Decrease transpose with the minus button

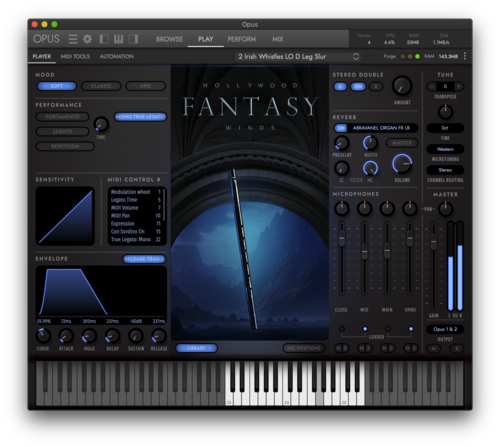(x=432, y=87)
